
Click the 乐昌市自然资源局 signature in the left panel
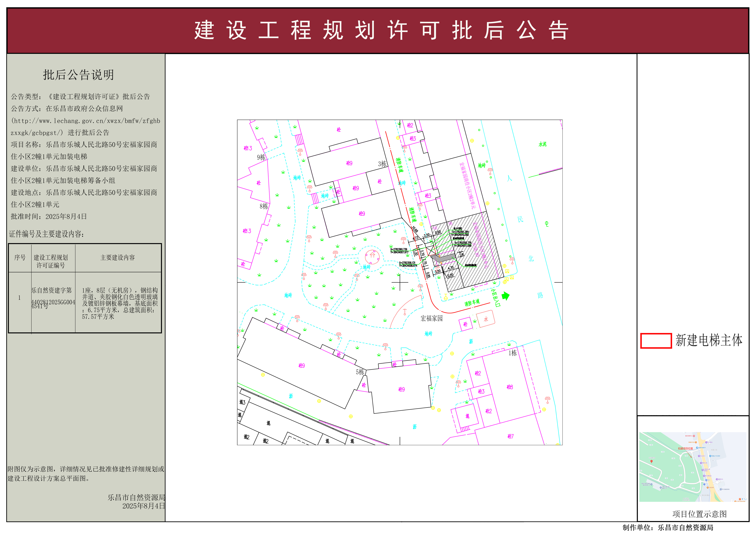136,497
